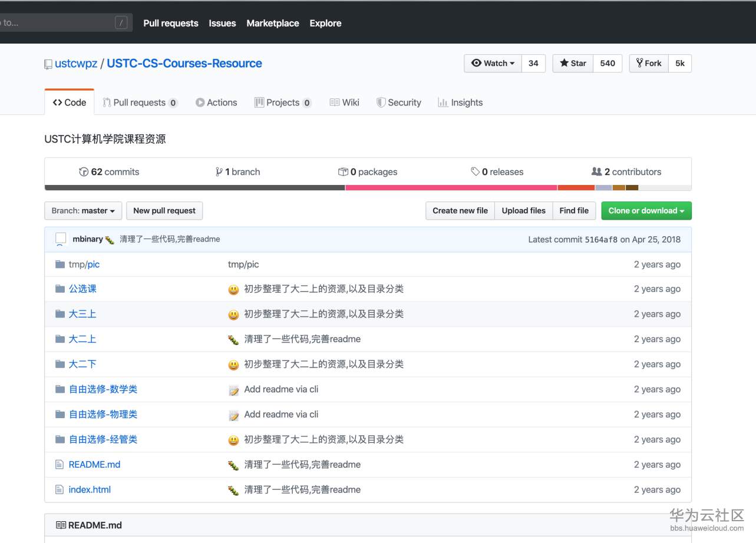Screen dimensions: 756x543
Task: Open the Pull requests repository tab
Action: (x=140, y=102)
